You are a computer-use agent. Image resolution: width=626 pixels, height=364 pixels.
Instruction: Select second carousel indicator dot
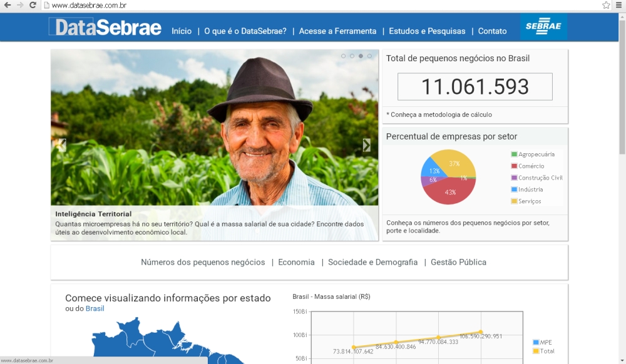[x=352, y=56]
